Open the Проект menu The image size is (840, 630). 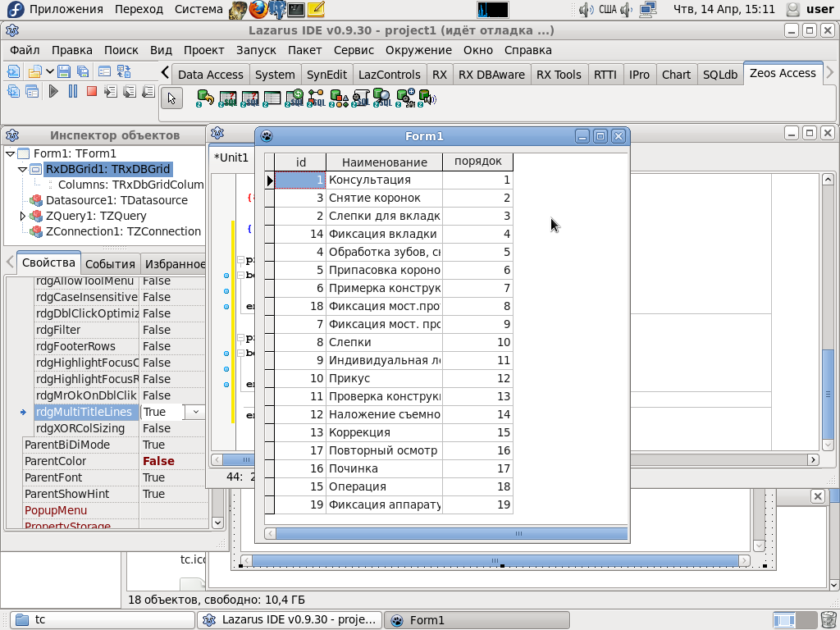pos(203,50)
